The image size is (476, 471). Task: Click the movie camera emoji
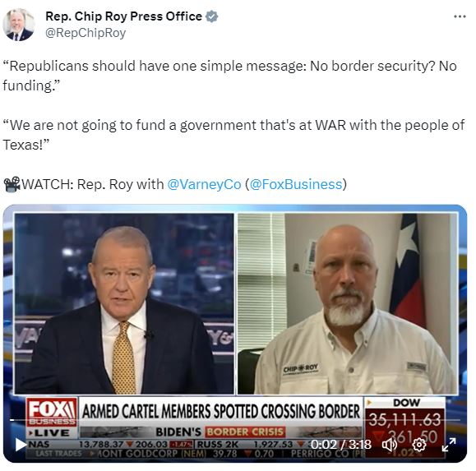pyautogui.click(x=12, y=184)
